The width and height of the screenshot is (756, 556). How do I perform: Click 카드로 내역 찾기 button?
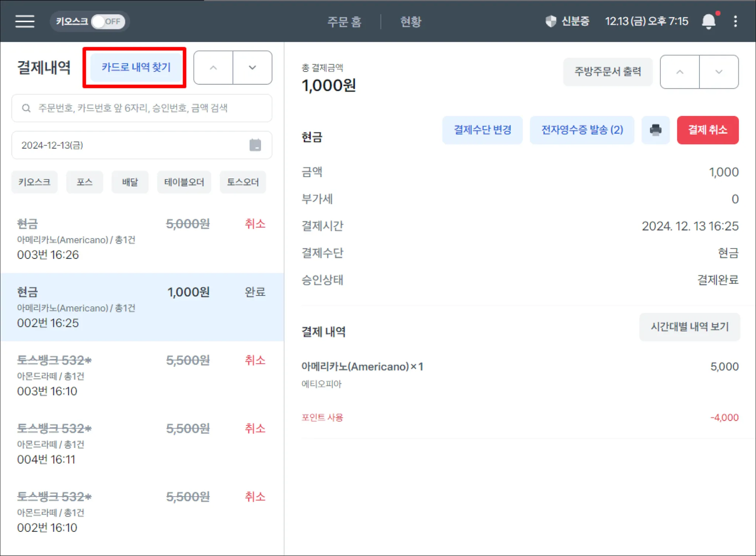coord(136,67)
